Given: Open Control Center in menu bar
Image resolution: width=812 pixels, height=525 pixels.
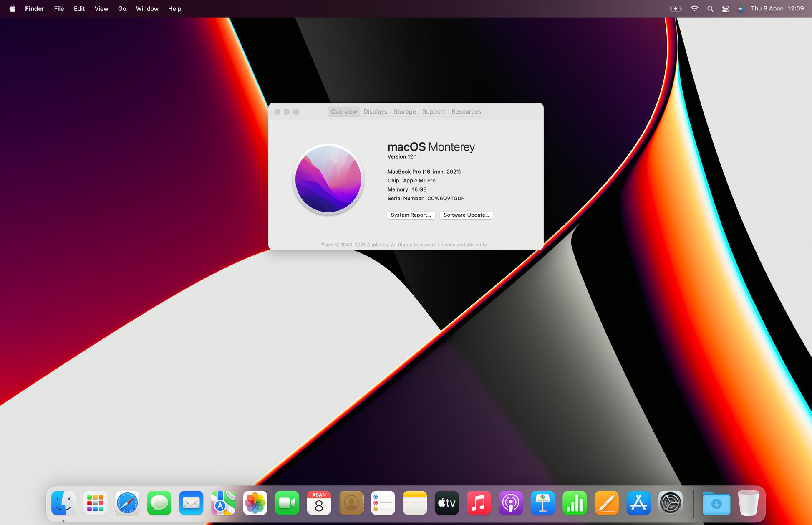Looking at the screenshot, I should tap(725, 9).
